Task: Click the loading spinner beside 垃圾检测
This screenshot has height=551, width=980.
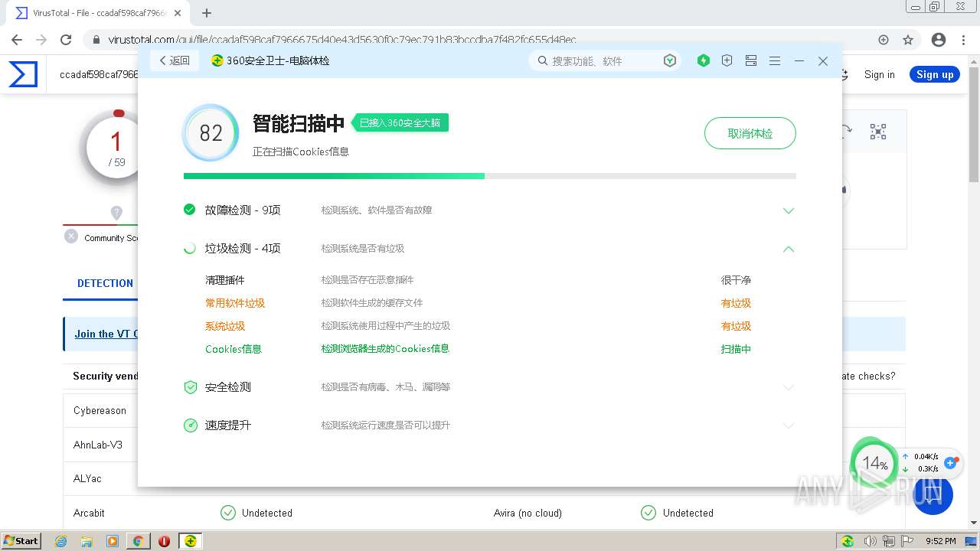Action: pos(190,248)
